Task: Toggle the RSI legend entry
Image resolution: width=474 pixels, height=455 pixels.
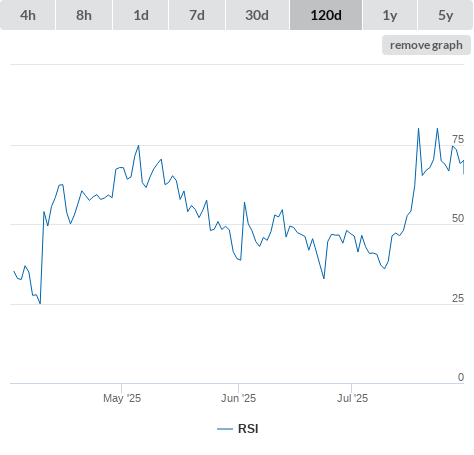Action: [x=238, y=429]
